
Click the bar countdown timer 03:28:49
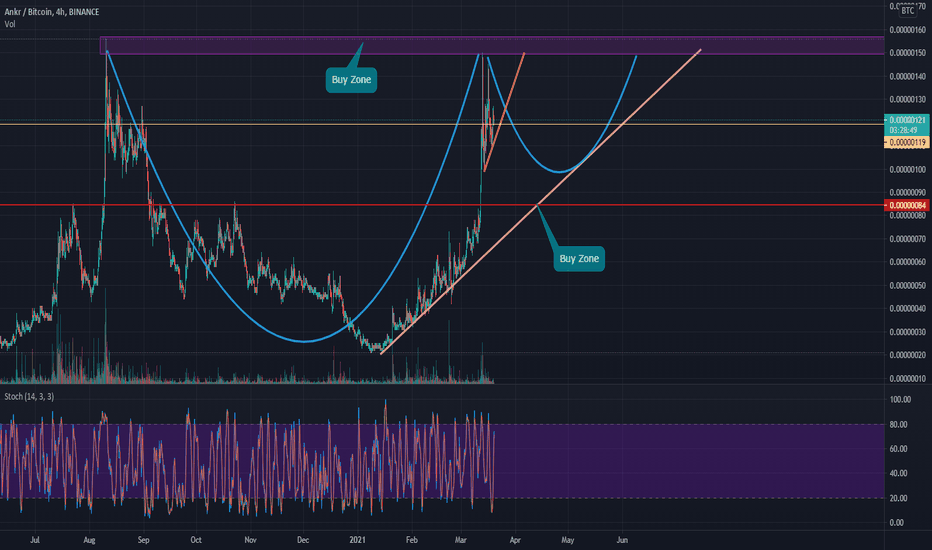903,130
